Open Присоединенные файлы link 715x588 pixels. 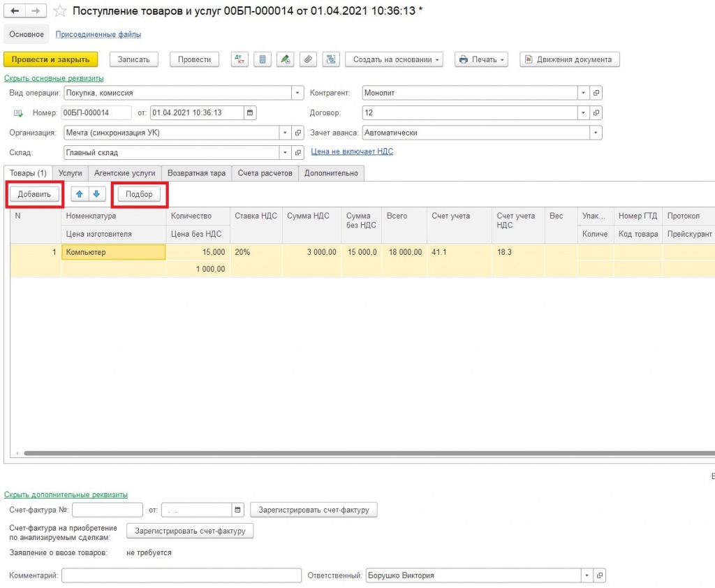click(x=98, y=34)
